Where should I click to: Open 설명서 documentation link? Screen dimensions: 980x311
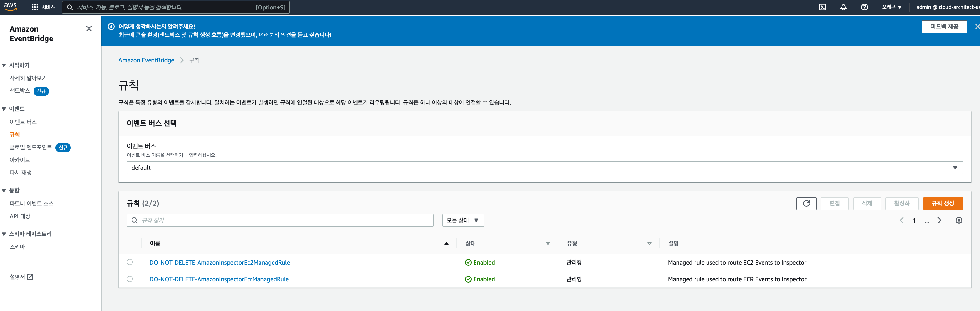[21, 277]
